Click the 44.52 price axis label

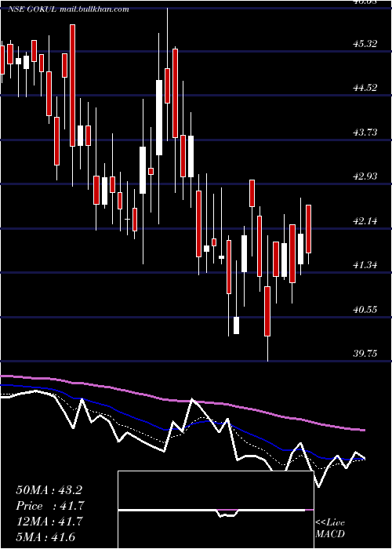(365, 88)
